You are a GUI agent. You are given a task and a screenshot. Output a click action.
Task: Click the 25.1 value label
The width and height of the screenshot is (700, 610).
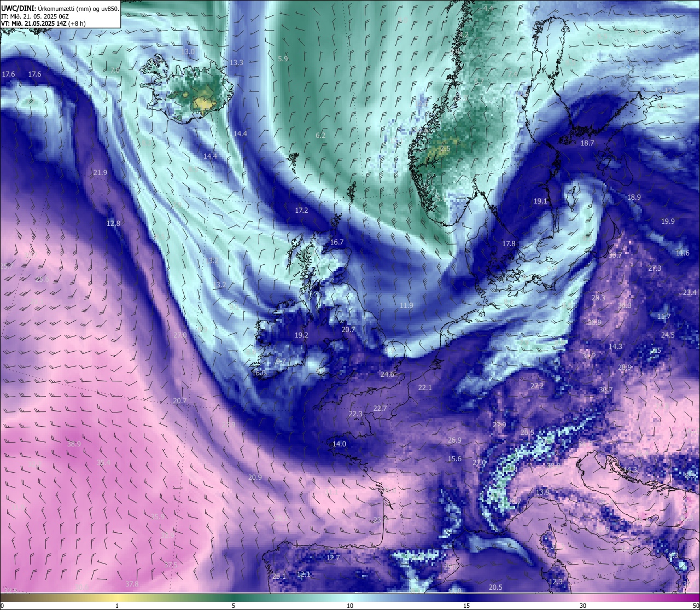point(279,576)
